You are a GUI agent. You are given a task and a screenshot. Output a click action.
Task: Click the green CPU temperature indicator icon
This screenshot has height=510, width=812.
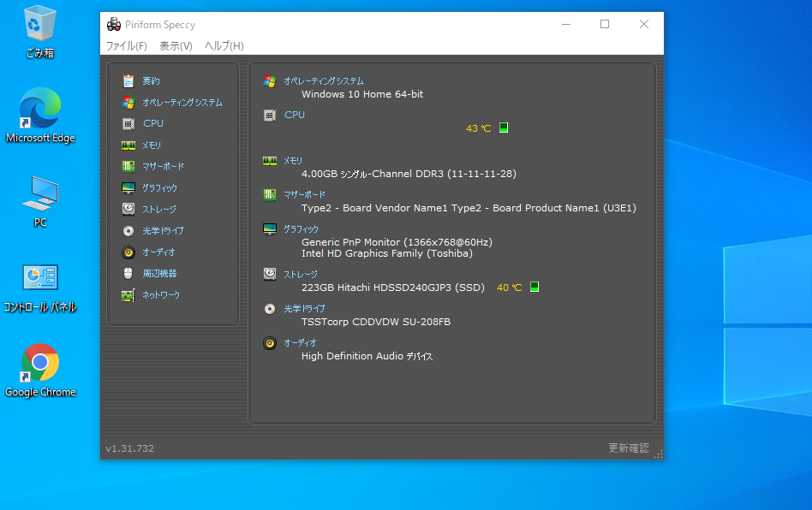(504, 127)
